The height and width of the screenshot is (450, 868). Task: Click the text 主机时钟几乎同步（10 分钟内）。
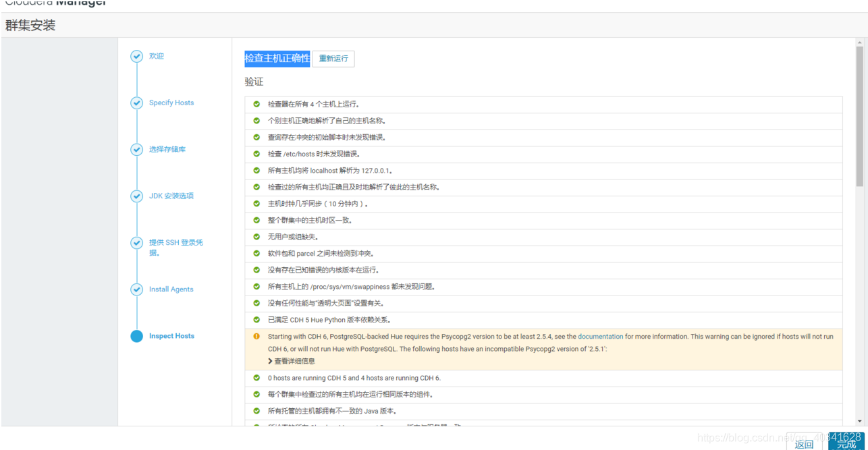click(319, 204)
